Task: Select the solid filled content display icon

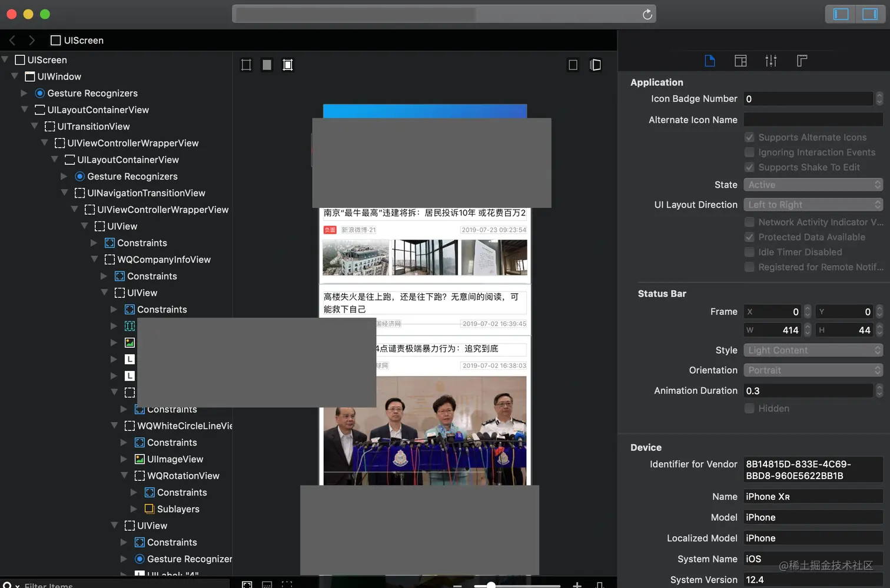Action: 267,65
